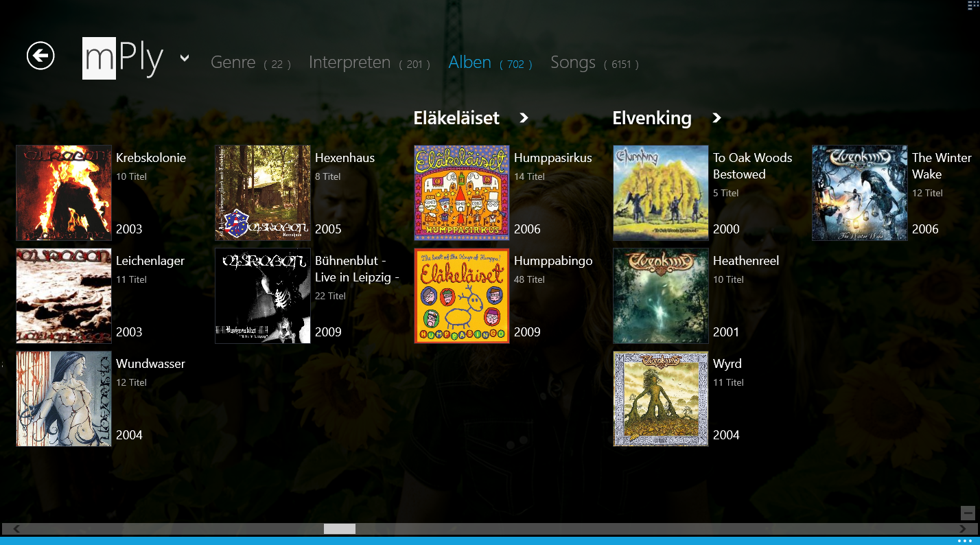Image resolution: width=980 pixels, height=545 pixels.
Task: Expand the Eläkeläiset artist group arrow
Action: coord(524,118)
